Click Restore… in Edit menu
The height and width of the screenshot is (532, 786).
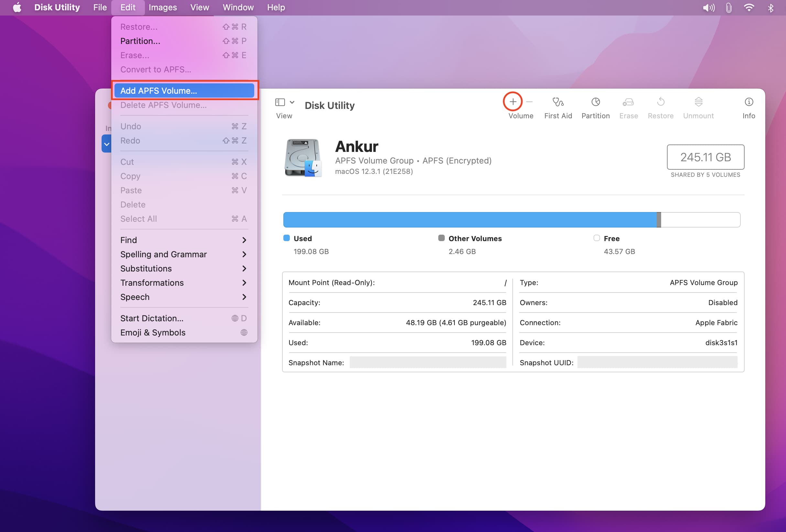point(184,27)
